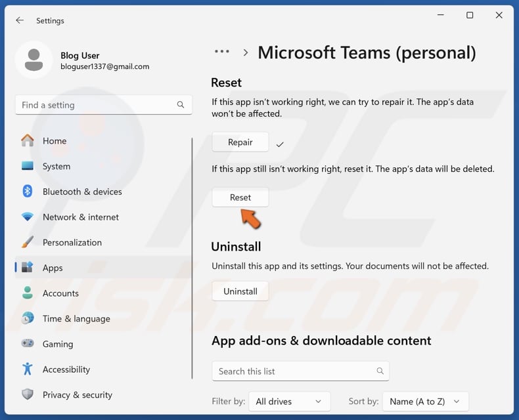Viewport: 519px width, 420px height.
Task: Open the Name (A to Z) sort dropdown
Action: [x=425, y=402]
